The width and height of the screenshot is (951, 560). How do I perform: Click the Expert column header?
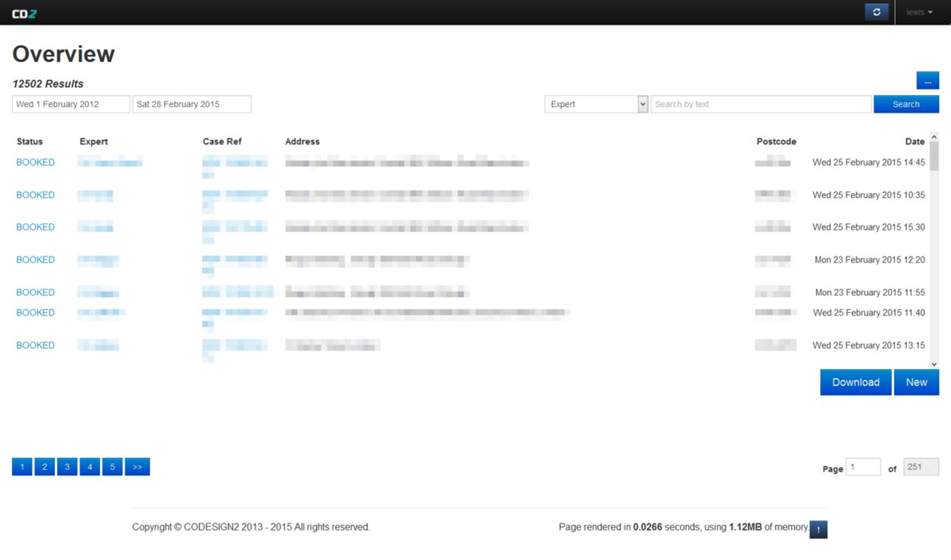click(94, 142)
